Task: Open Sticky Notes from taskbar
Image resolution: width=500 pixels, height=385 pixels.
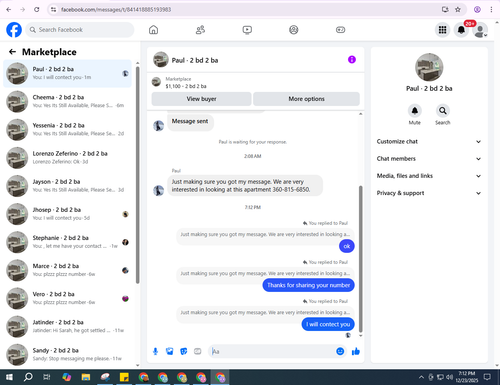Action: pyautogui.click(x=124, y=377)
